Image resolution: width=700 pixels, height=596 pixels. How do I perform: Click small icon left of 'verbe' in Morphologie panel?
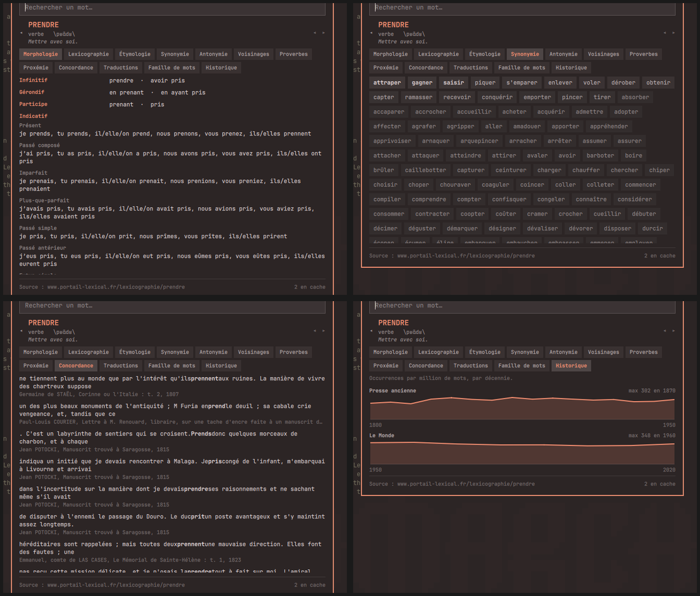22,33
